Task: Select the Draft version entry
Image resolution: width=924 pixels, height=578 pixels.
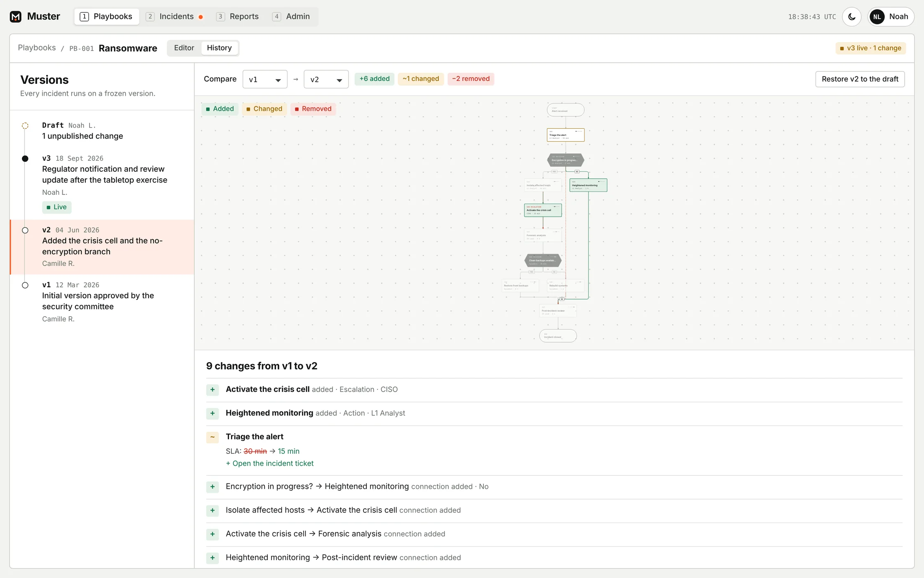Action: pos(102,130)
